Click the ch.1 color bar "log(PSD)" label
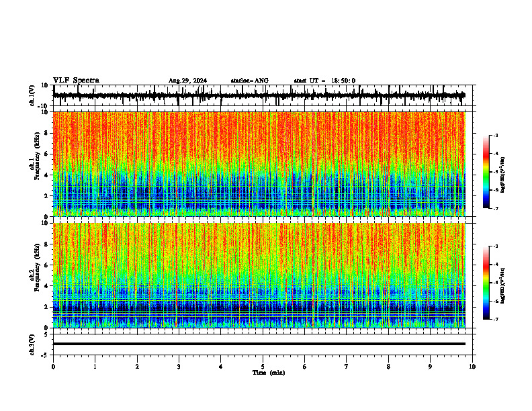 click(503, 175)
